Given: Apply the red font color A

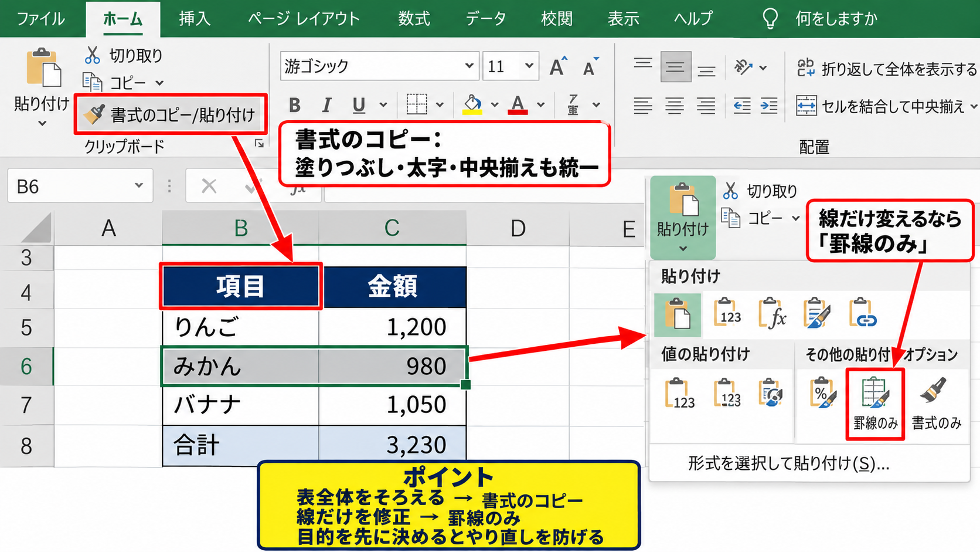Looking at the screenshot, I should point(518,104).
